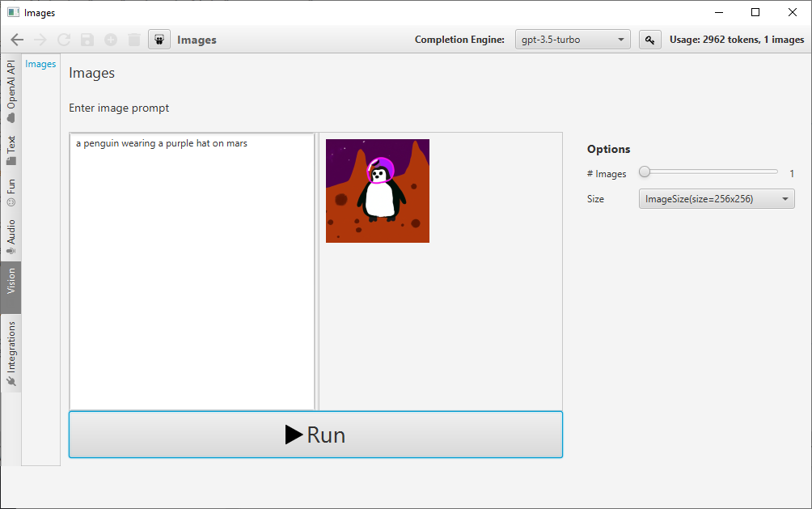Adjust the # Images slider handle
This screenshot has height=509, width=812.
tap(645, 172)
